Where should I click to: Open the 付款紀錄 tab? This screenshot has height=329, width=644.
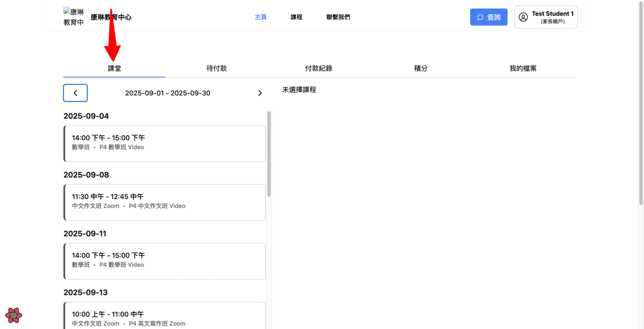318,68
